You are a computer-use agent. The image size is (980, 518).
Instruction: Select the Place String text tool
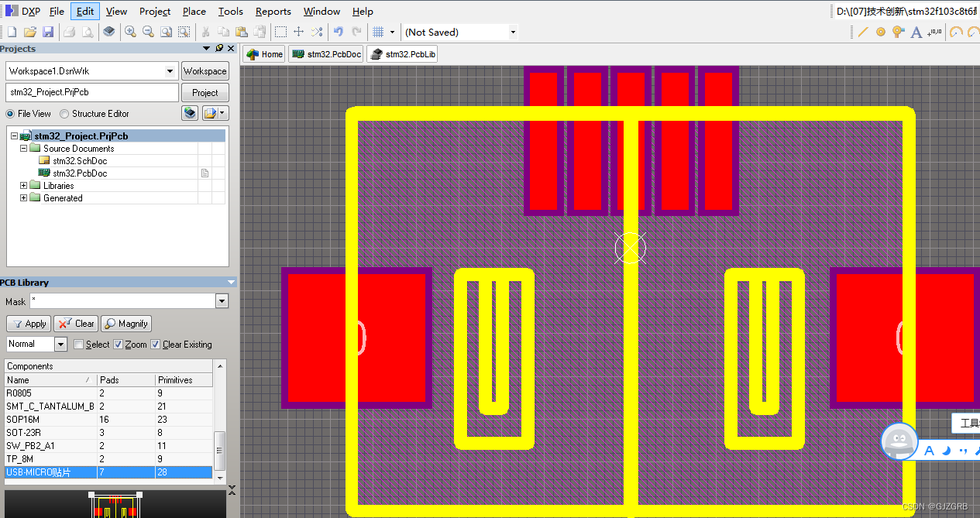[916, 32]
